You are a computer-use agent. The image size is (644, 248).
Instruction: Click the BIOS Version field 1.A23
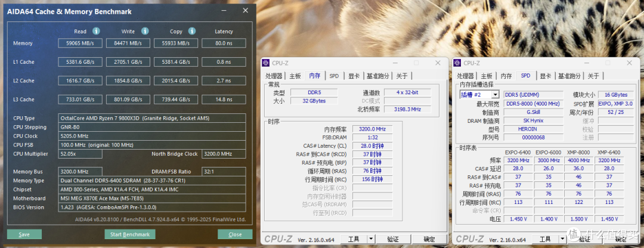click(153, 207)
